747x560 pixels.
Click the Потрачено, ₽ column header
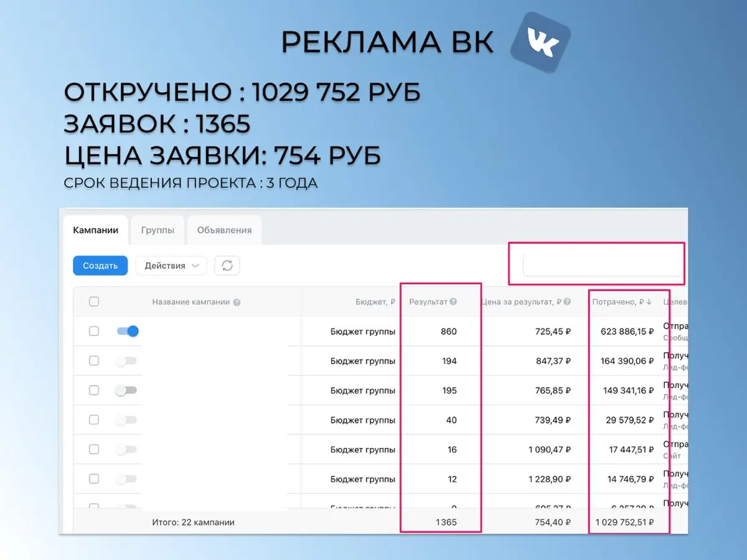click(x=618, y=302)
